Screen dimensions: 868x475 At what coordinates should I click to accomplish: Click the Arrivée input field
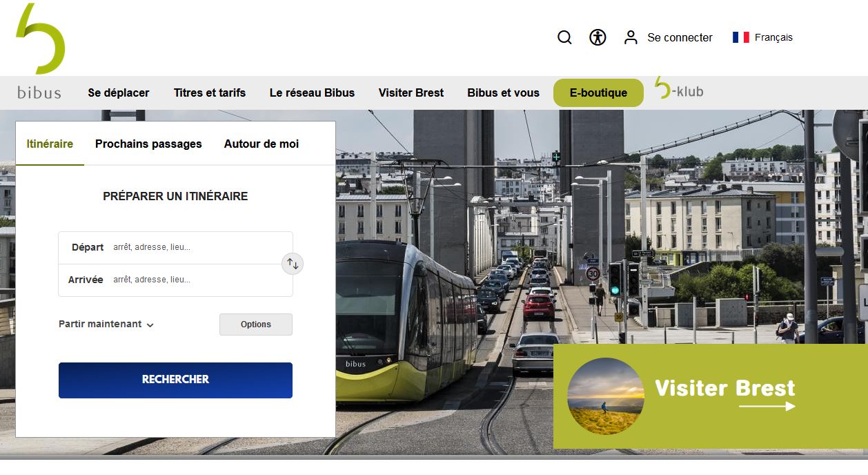[x=175, y=280]
